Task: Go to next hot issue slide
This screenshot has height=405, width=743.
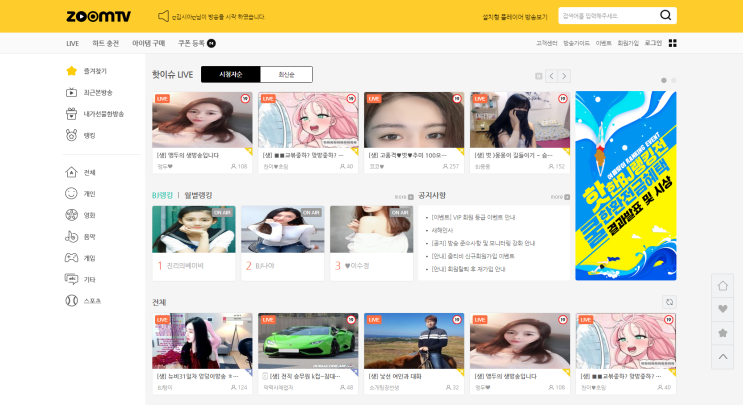Action: tap(564, 76)
